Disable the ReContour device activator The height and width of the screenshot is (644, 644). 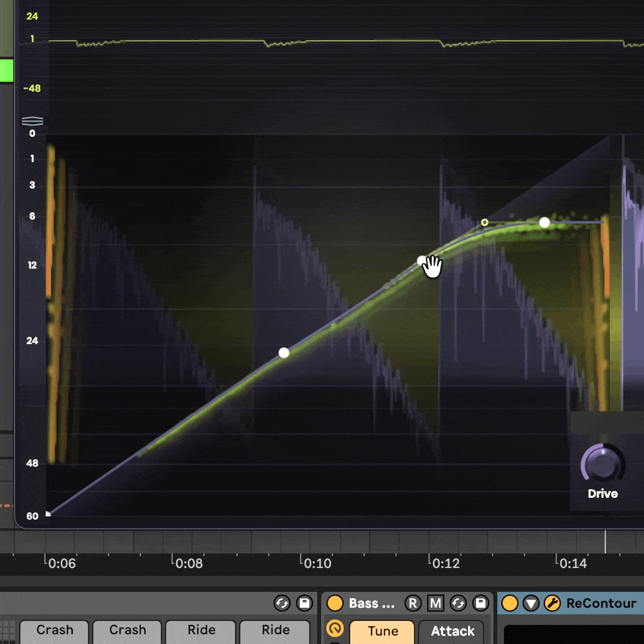coord(510,603)
